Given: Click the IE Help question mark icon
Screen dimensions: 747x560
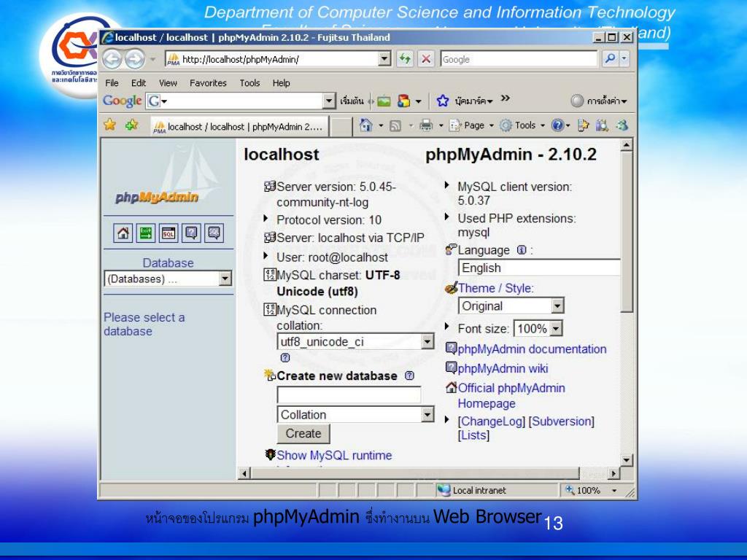Looking at the screenshot, I should coord(557,125).
